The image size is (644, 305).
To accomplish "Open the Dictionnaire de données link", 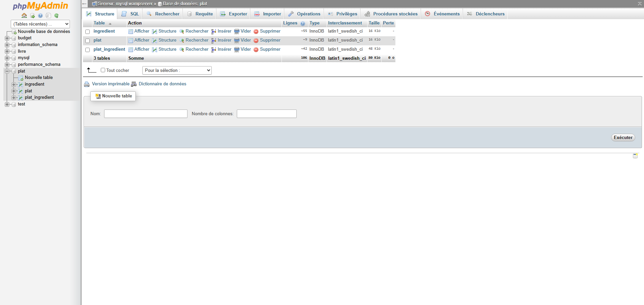I will (163, 84).
